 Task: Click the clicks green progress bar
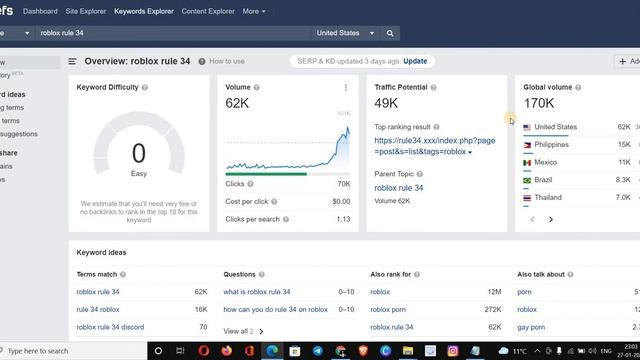click(266, 174)
